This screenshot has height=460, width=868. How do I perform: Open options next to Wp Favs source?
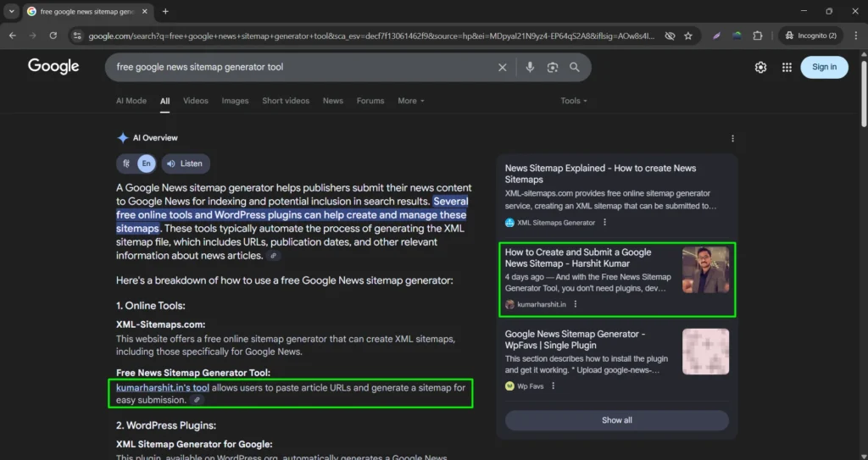(553, 386)
